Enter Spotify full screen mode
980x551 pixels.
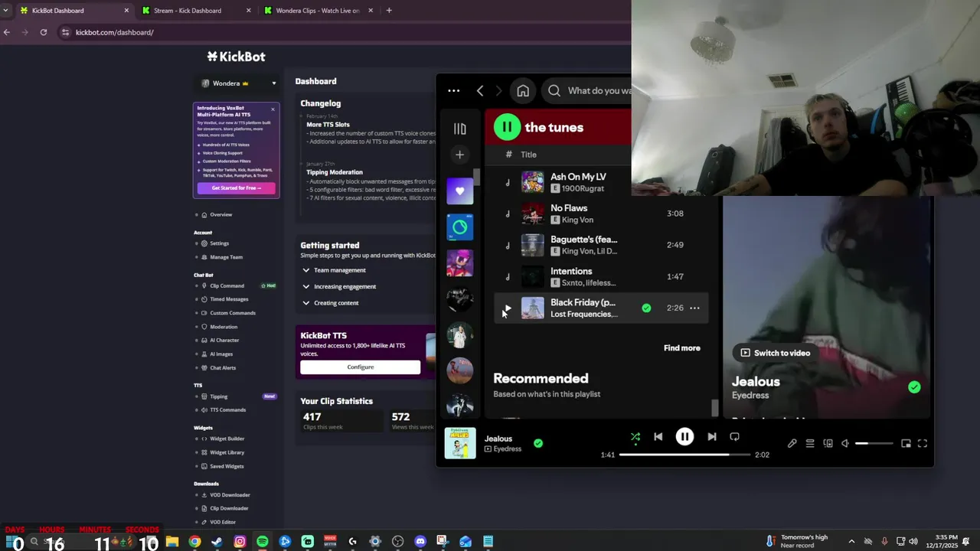pyautogui.click(x=923, y=443)
